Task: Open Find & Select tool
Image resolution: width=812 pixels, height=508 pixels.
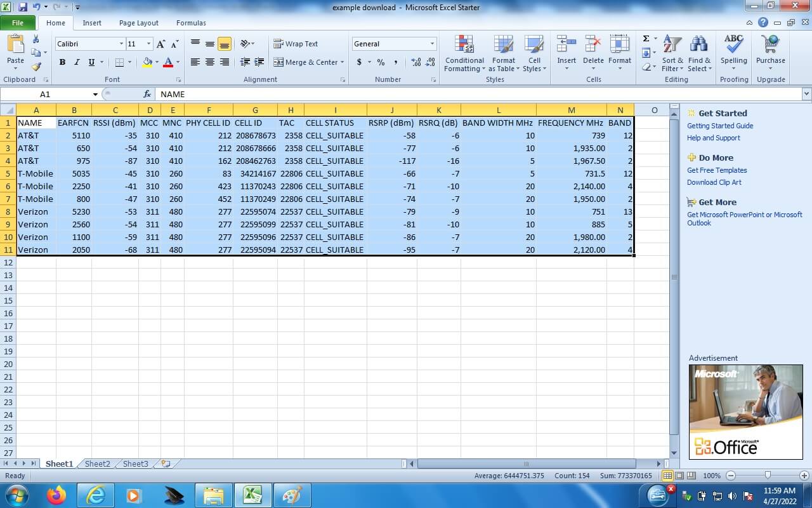Action: [x=699, y=46]
